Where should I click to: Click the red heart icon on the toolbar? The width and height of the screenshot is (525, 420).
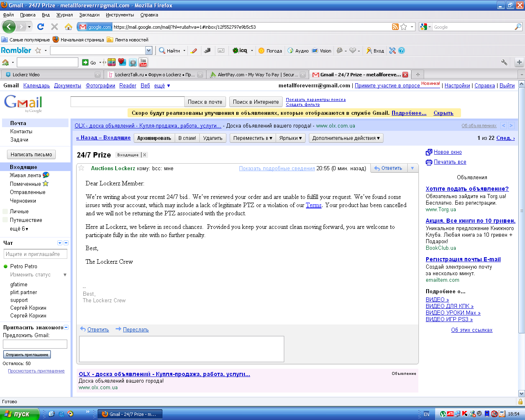click(122, 62)
